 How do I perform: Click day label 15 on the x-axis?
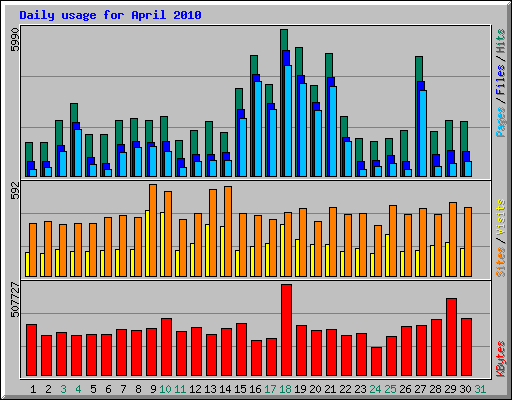click(240, 389)
